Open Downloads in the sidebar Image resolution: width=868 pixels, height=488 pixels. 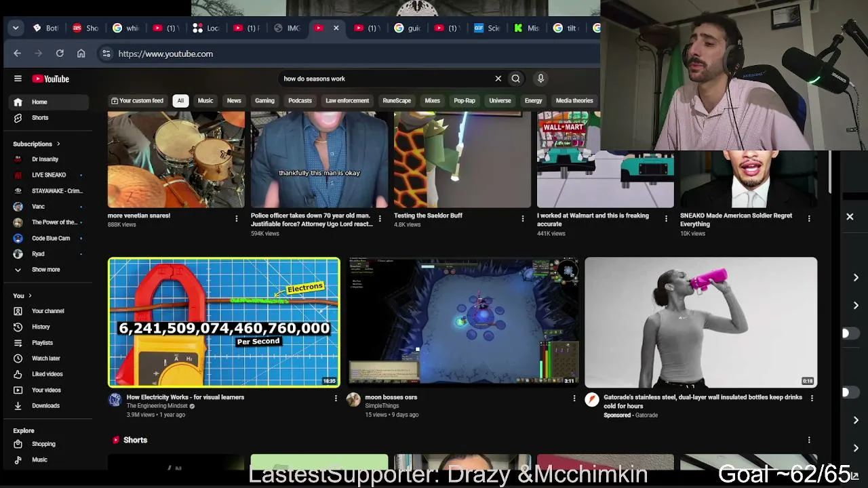tap(50, 406)
